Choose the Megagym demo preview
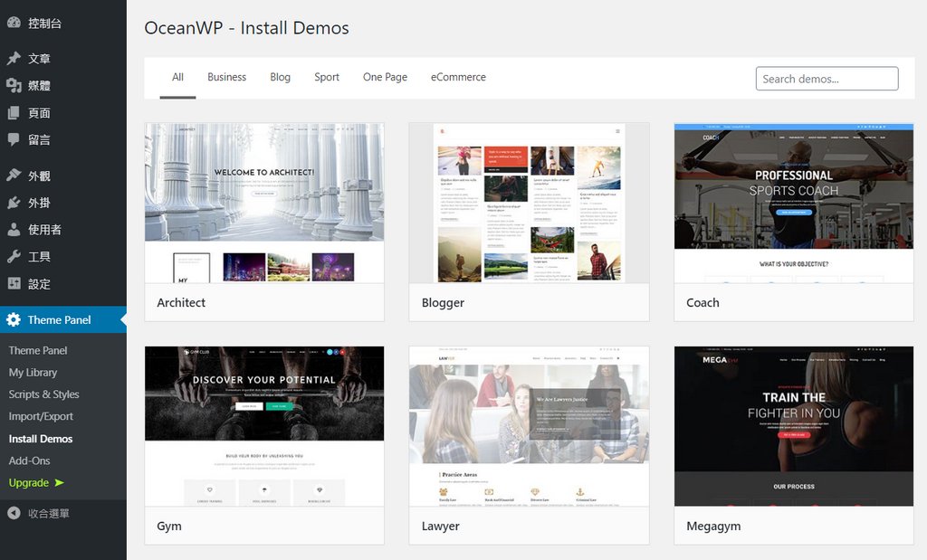The width and height of the screenshot is (927, 560). 793,426
